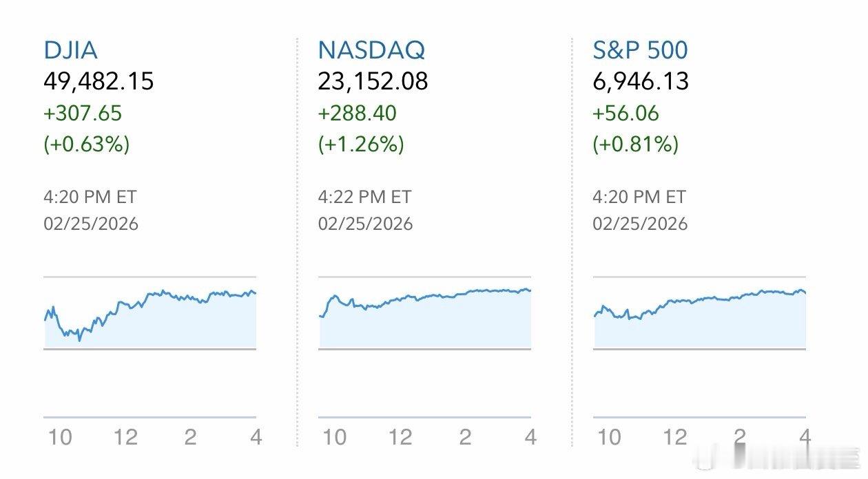Click the 02/25/2026 date under S&P 500

click(x=640, y=224)
